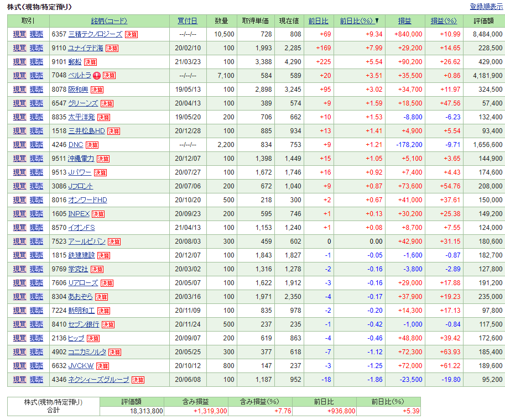Viewport: 505px width, 420px height.
Task: Click the 決算 badge next to 太平洋発
Action: (x=103, y=118)
